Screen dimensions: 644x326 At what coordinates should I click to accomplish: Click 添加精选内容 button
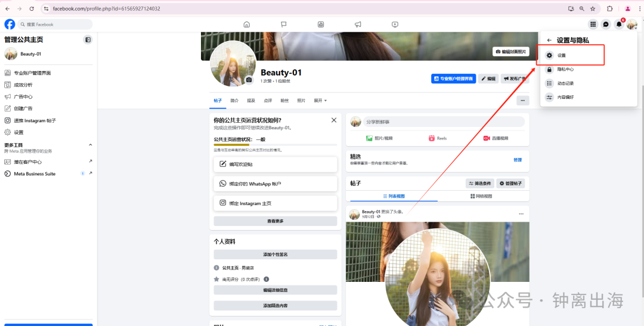click(x=275, y=306)
